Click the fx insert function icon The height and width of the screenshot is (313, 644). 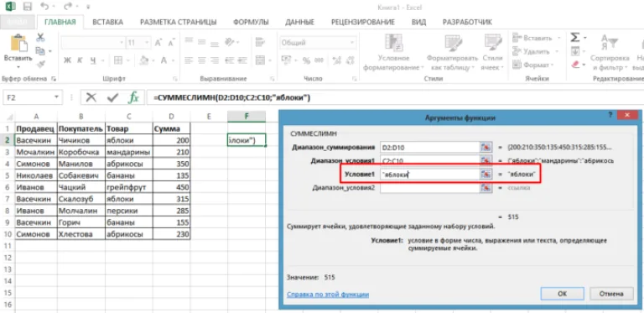point(133,97)
